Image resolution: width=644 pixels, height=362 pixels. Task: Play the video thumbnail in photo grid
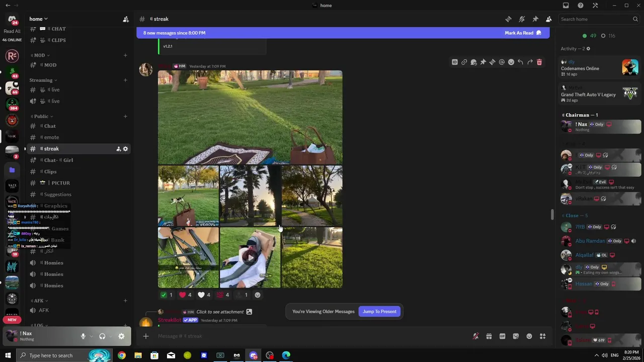pyautogui.click(x=250, y=257)
